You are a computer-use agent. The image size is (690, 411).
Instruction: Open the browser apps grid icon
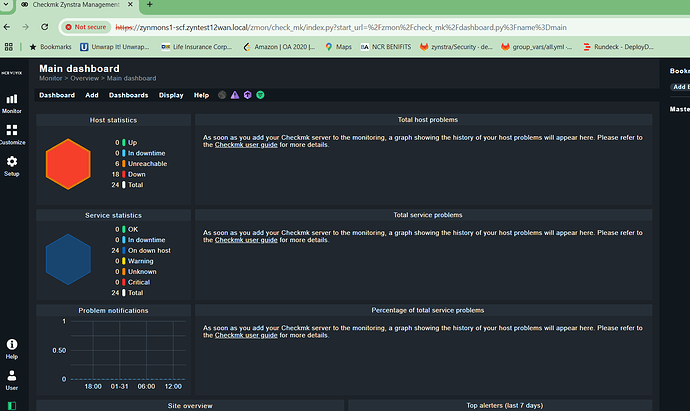coord(9,47)
